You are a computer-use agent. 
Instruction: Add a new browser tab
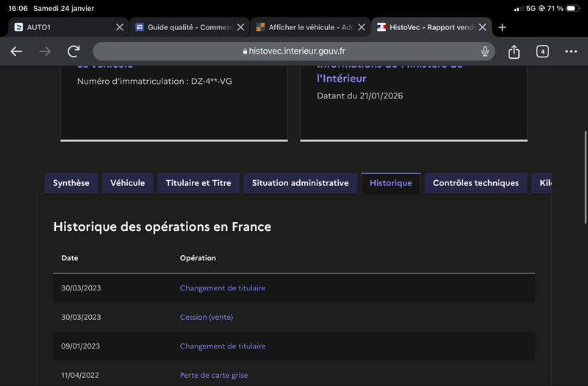click(x=502, y=27)
